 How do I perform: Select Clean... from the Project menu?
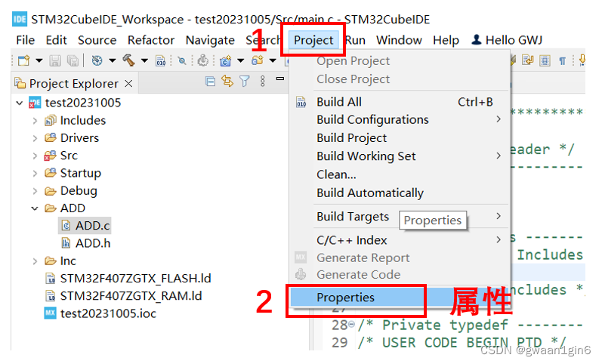pos(400,174)
